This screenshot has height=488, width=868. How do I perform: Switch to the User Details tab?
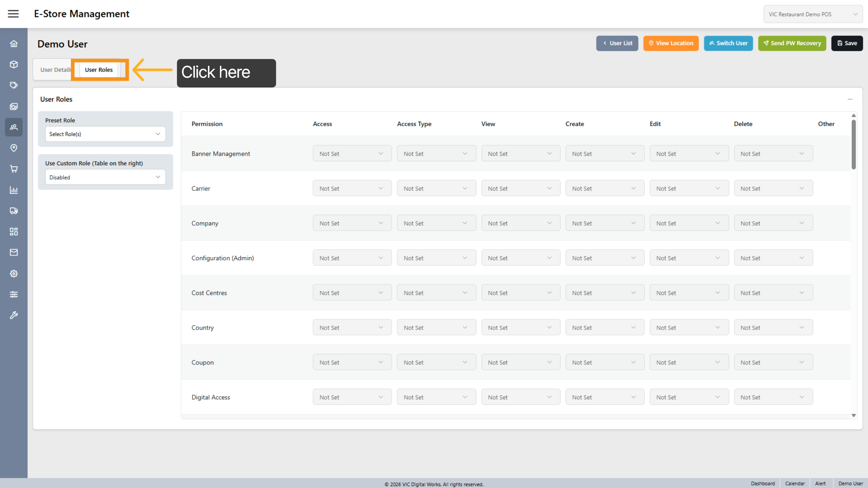coord(55,70)
